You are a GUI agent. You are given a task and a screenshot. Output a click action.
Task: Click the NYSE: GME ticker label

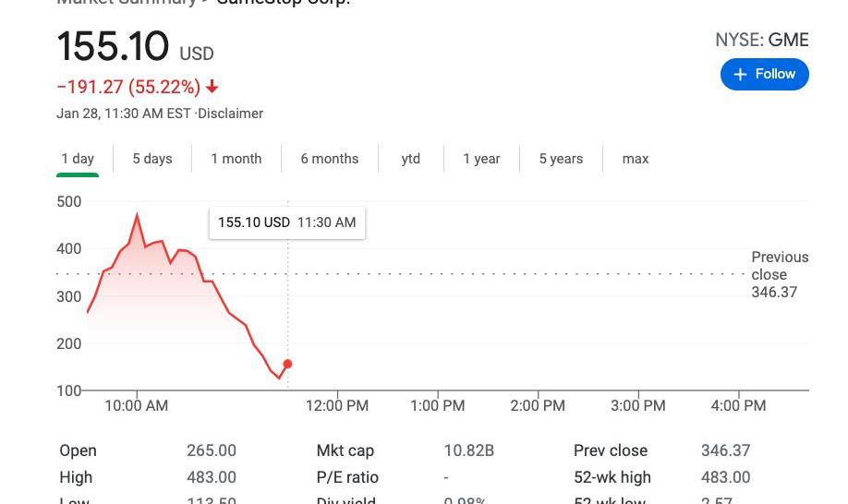pyautogui.click(x=761, y=40)
